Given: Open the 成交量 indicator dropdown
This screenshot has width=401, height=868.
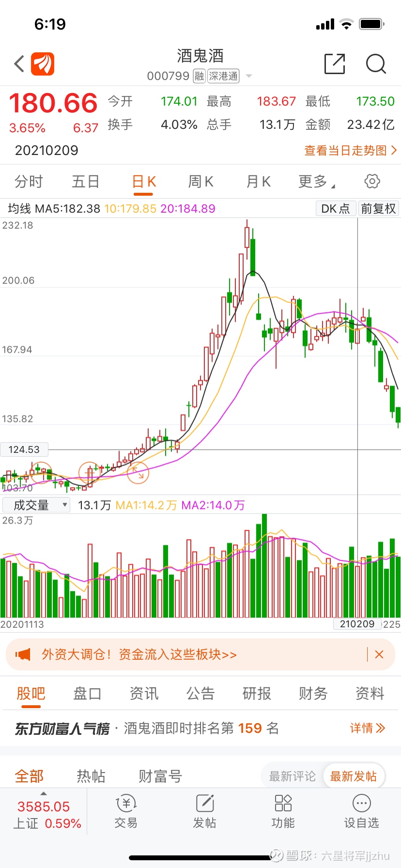Looking at the screenshot, I should click(x=36, y=505).
